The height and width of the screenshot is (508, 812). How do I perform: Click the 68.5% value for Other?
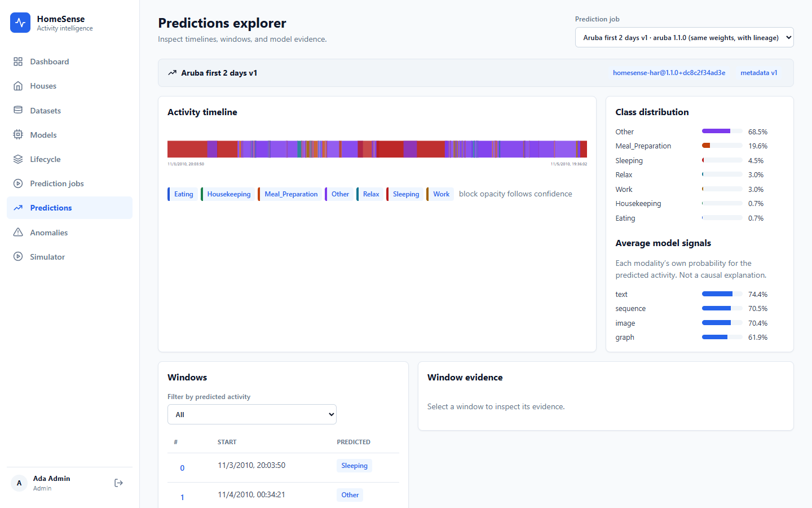click(x=758, y=132)
